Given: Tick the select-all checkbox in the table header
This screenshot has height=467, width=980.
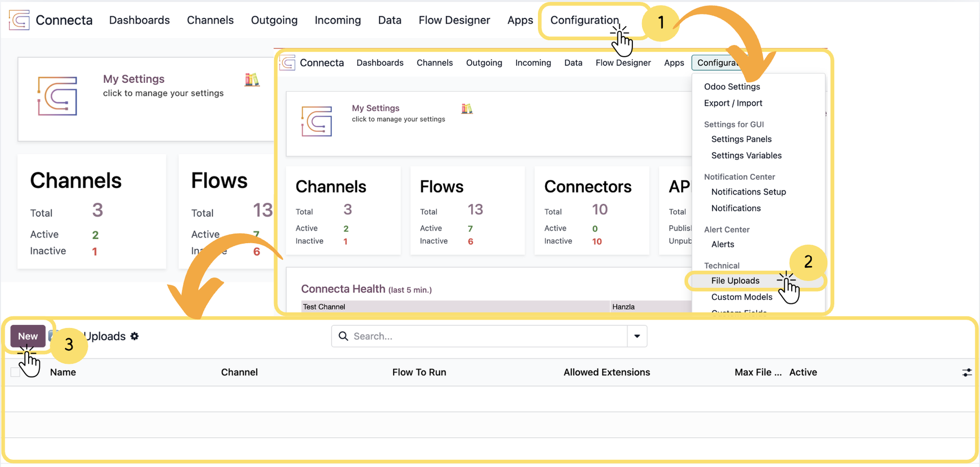Looking at the screenshot, I should point(15,372).
